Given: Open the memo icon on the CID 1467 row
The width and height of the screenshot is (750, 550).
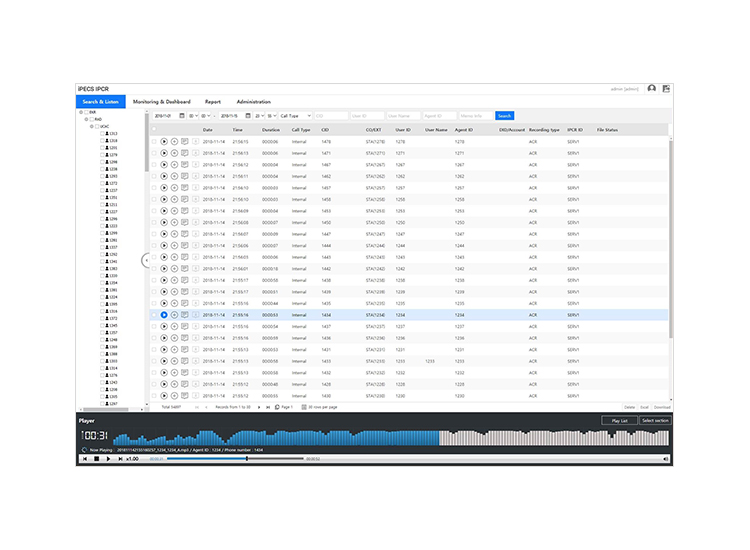Looking at the screenshot, I should coord(185,165).
